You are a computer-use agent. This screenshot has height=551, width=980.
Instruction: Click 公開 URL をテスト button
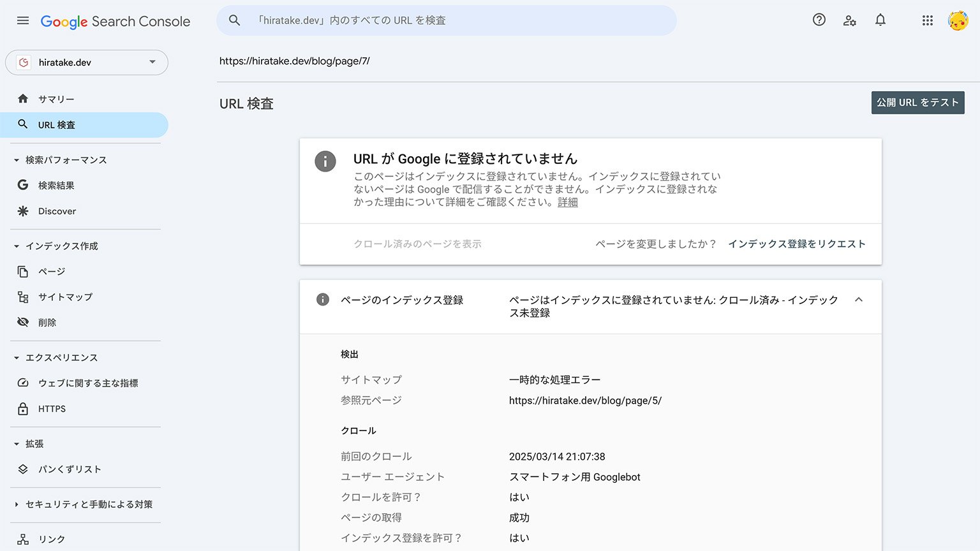[917, 103]
